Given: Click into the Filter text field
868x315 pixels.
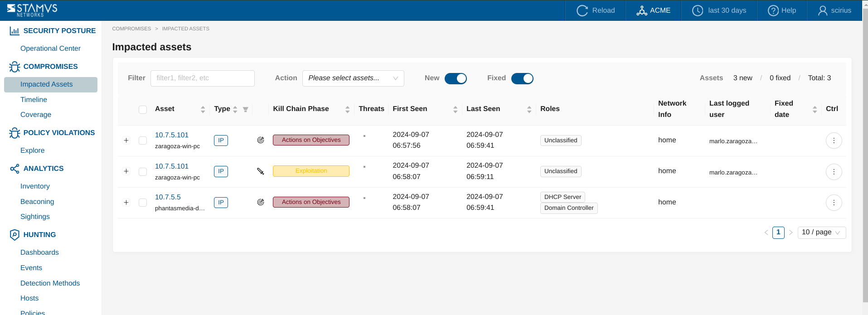Looking at the screenshot, I should (202, 78).
